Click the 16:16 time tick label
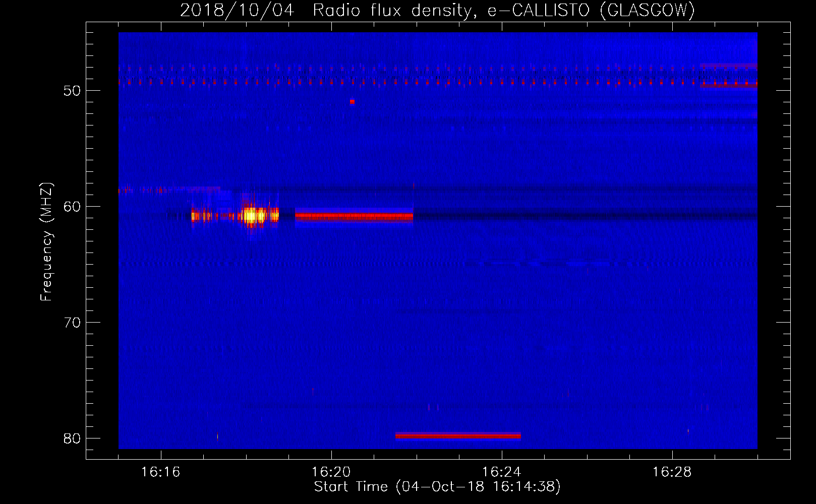Screen dimensions: 816x504 click(160, 472)
